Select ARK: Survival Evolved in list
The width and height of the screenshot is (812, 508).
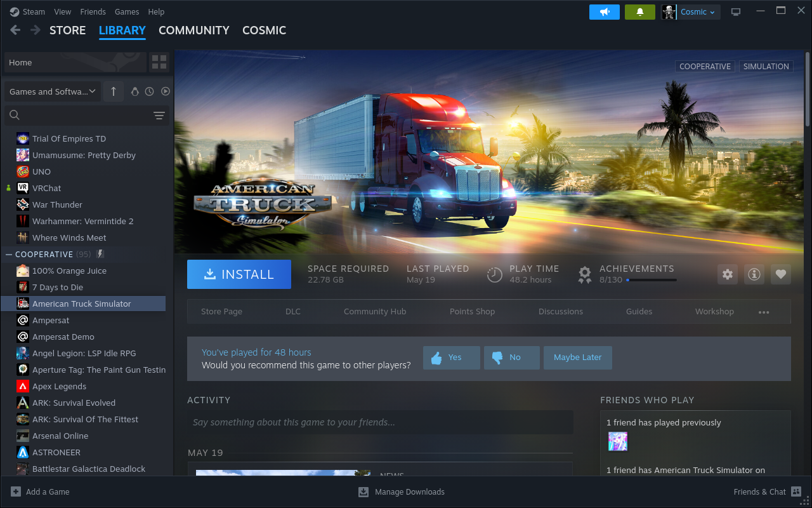tap(83, 403)
